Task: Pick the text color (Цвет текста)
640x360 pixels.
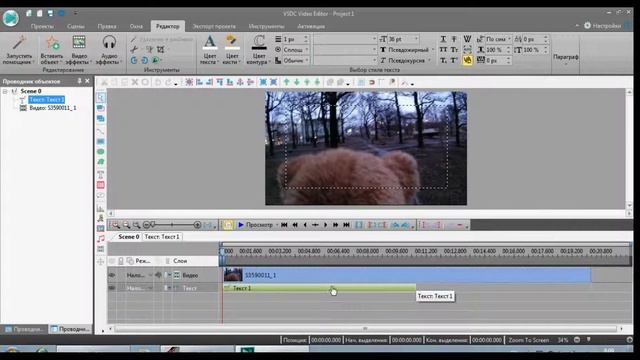Action: coord(210,50)
